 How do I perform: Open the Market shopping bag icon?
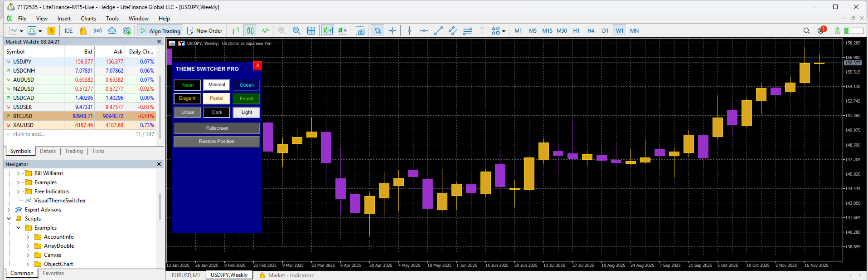tap(83, 31)
